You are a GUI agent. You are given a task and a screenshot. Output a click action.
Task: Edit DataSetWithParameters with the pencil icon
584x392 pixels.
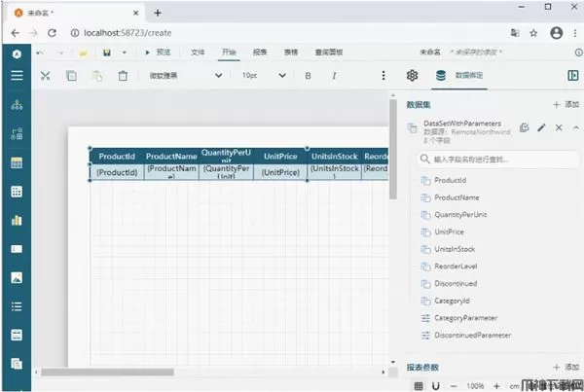click(x=541, y=127)
